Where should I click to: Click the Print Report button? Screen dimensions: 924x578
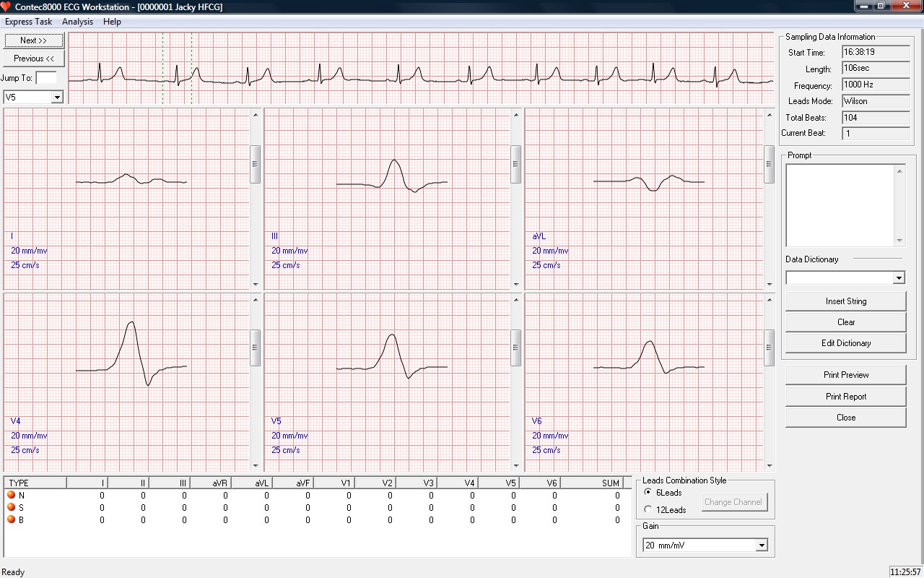coord(845,397)
